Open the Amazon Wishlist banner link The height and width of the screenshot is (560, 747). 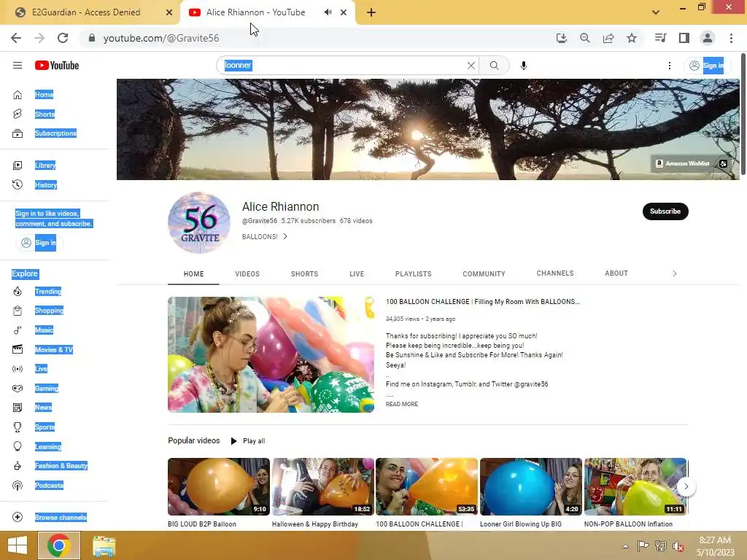683,163
